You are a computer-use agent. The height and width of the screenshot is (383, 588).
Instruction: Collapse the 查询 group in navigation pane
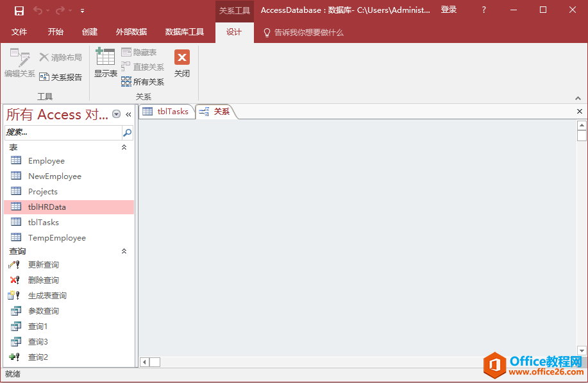[124, 251]
